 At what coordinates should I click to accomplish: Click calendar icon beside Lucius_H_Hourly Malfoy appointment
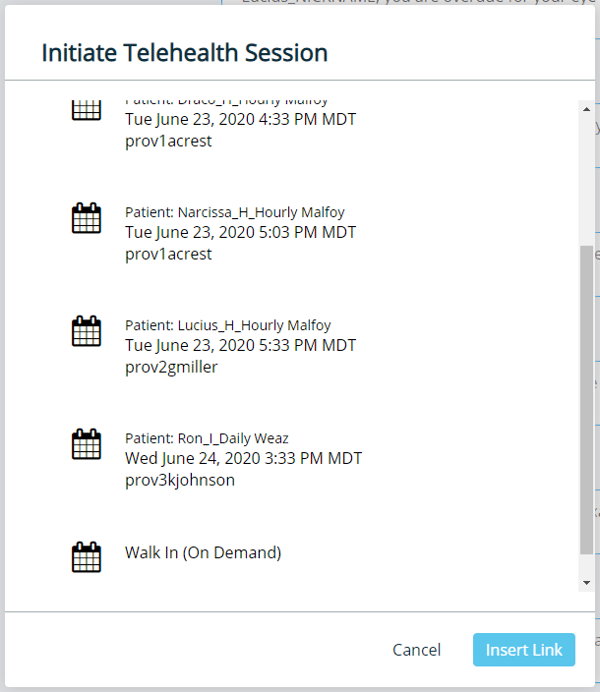click(x=87, y=331)
